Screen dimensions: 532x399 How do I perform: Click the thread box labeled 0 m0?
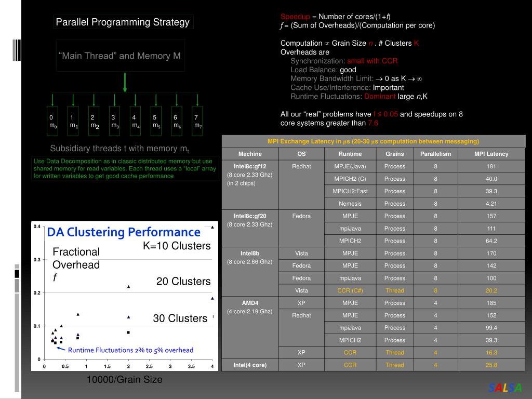(x=52, y=121)
